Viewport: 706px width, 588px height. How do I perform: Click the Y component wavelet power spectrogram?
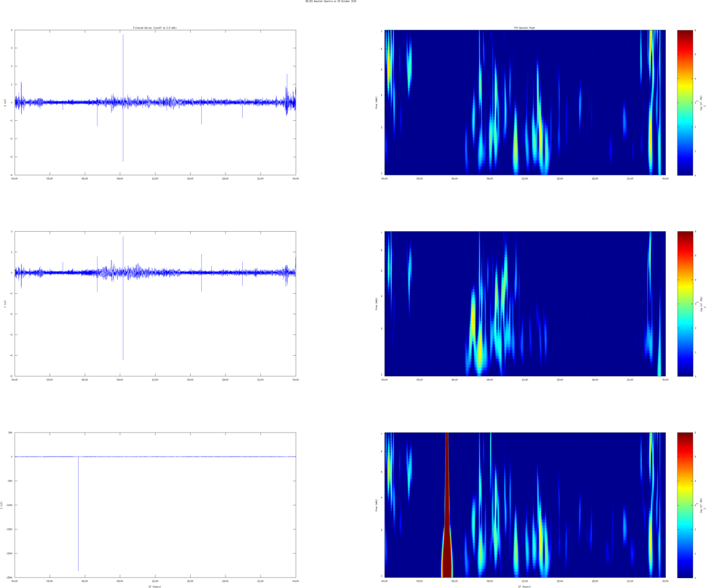[x=525, y=304]
